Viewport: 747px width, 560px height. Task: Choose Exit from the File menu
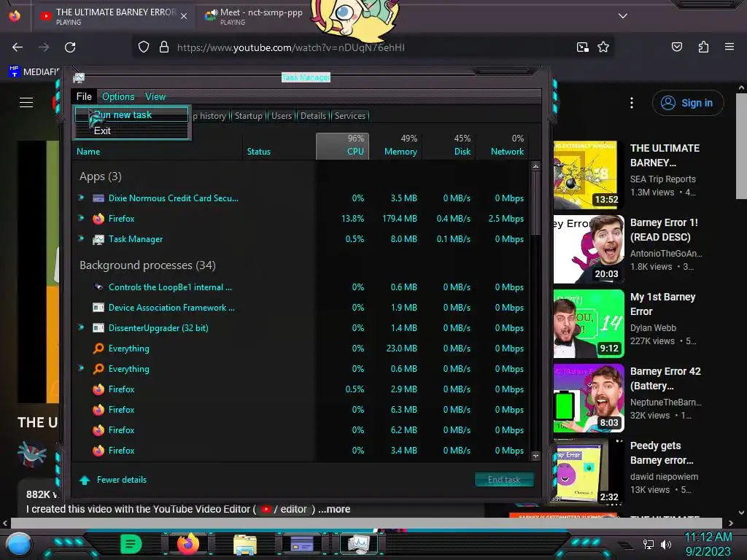click(131, 131)
